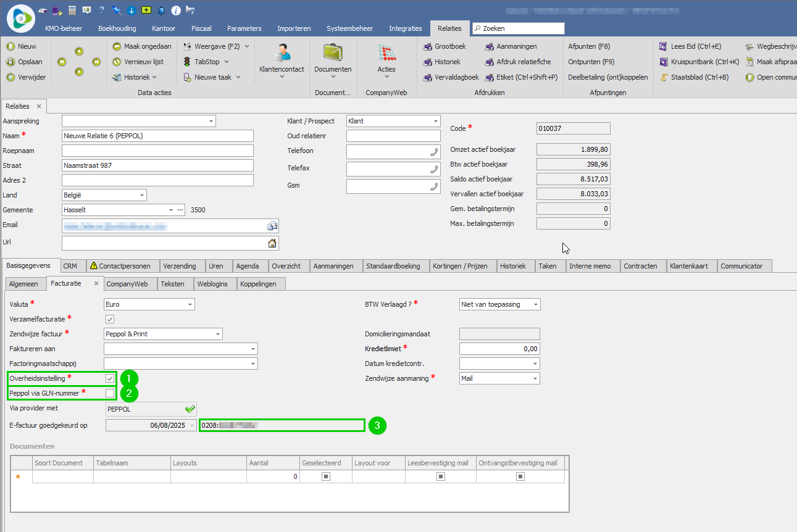Open the Documenten briefcase icon
The width and height of the screenshot is (797, 532).
point(333,54)
